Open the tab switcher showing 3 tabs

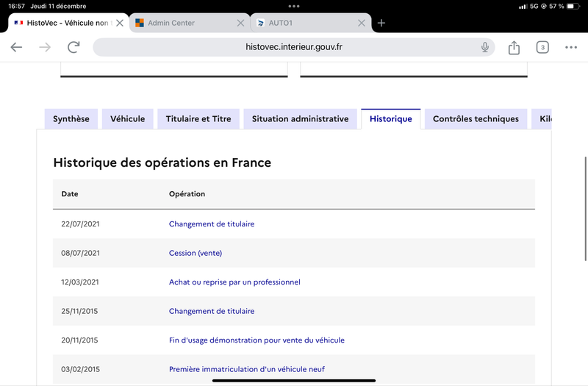point(542,47)
